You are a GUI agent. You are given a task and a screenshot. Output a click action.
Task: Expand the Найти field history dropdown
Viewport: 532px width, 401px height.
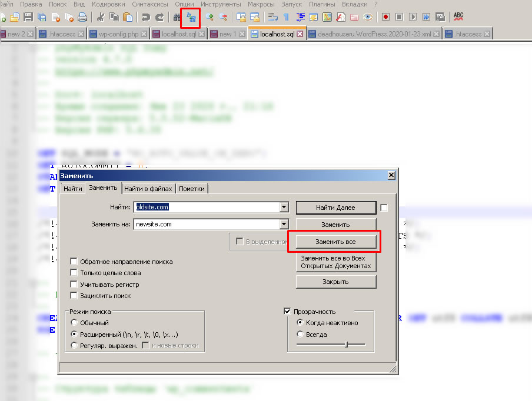tap(284, 207)
